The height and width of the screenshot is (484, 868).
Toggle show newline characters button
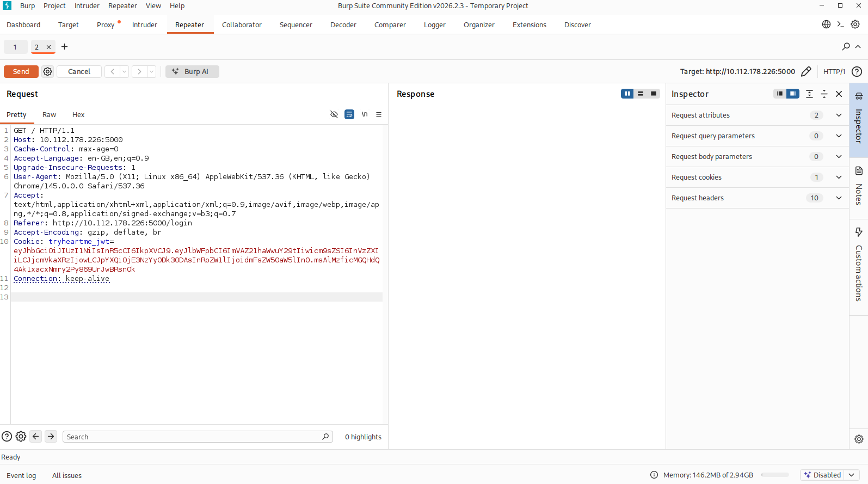[365, 114]
